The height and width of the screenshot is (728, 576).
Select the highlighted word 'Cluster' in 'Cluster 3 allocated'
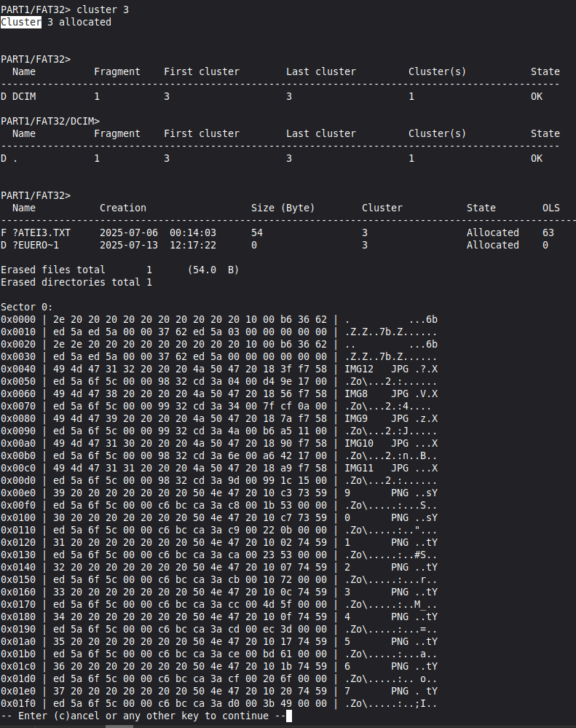21,22
